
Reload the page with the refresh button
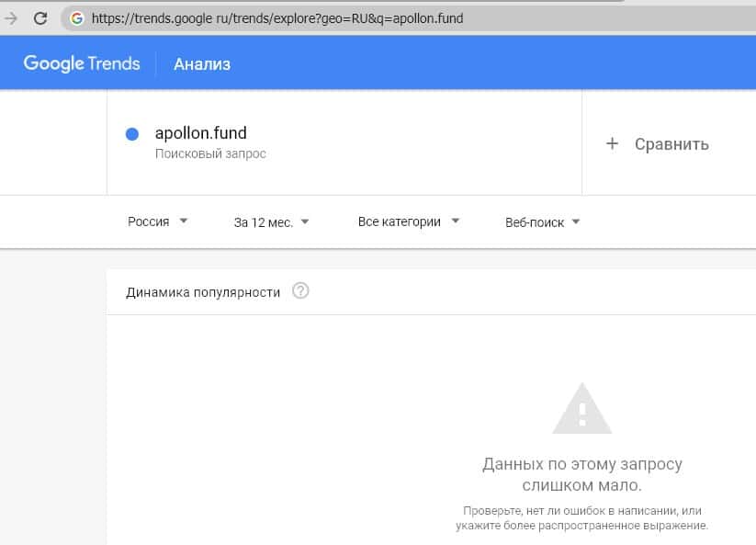[40, 17]
